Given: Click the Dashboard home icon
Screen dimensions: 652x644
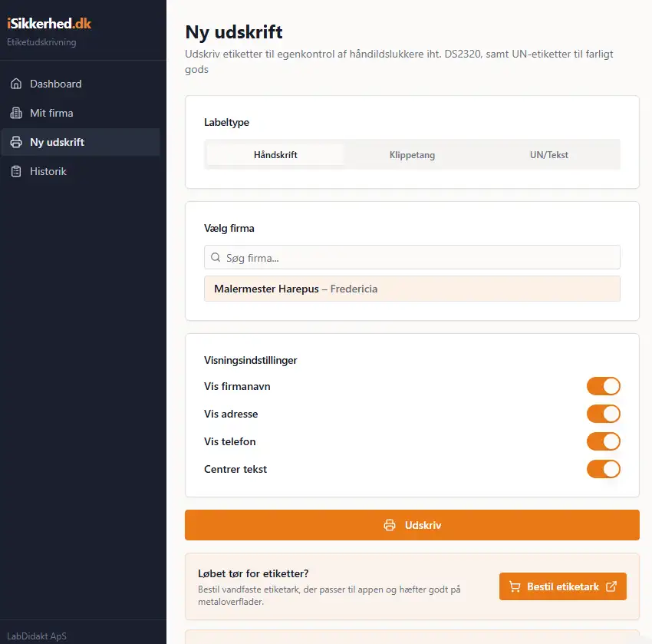Looking at the screenshot, I should [16, 84].
